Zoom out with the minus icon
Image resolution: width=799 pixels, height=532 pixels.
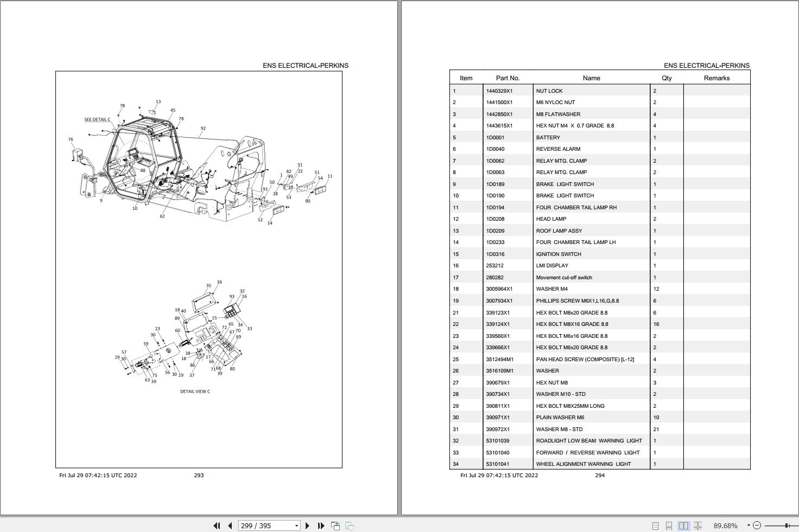(757, 525)
